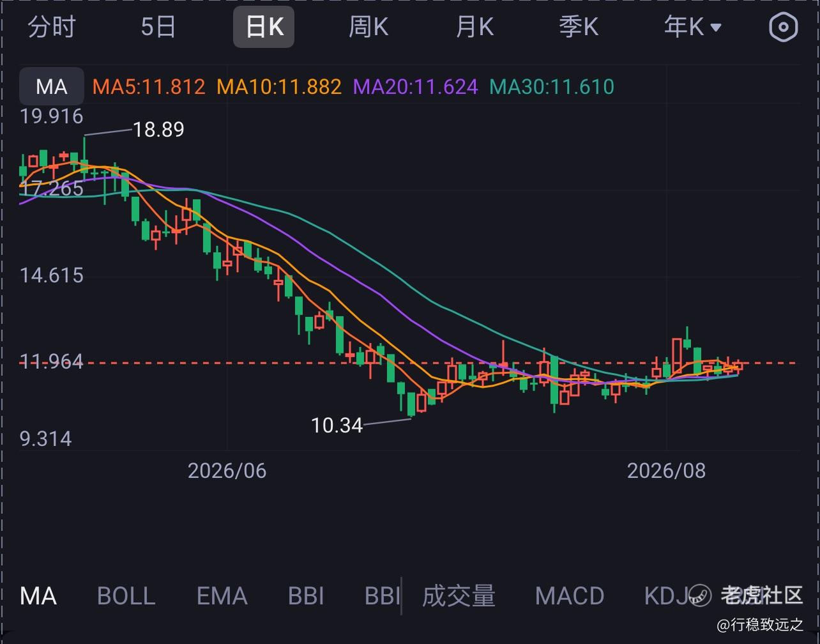
Task: Click the 11.964 current price label
Action: pos(51,362)
